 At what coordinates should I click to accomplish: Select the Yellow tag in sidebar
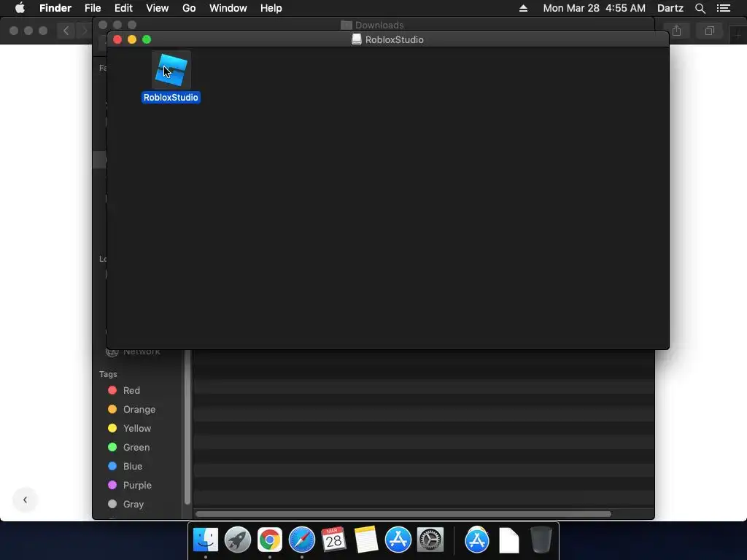pyautogui.click(x=130, y=429)
